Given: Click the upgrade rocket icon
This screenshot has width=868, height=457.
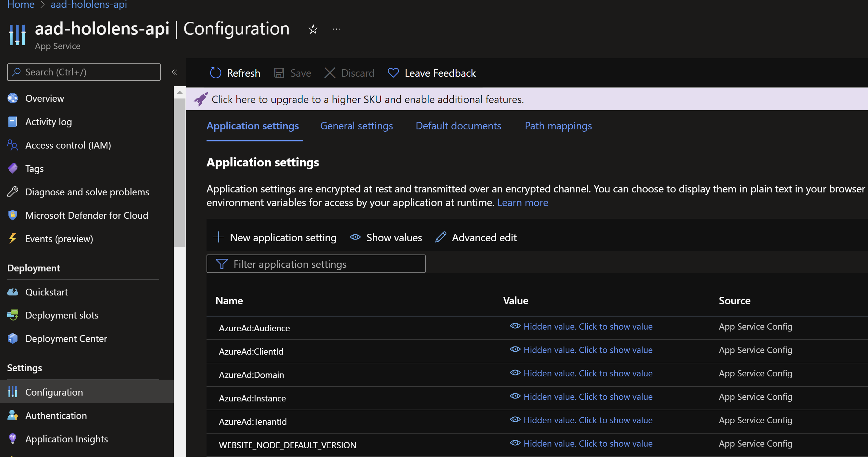Looking at the screenshot, I should pyautogui.click(x=201, y=99).
